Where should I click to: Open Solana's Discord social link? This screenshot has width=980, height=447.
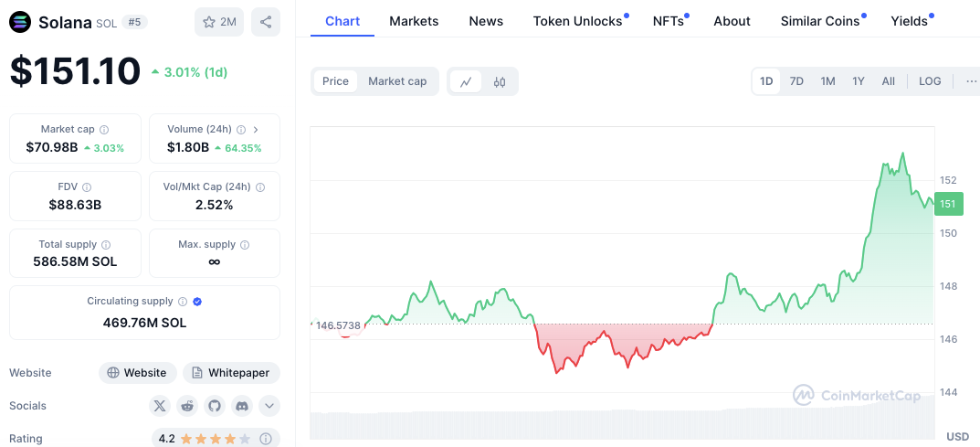point(242,407)
